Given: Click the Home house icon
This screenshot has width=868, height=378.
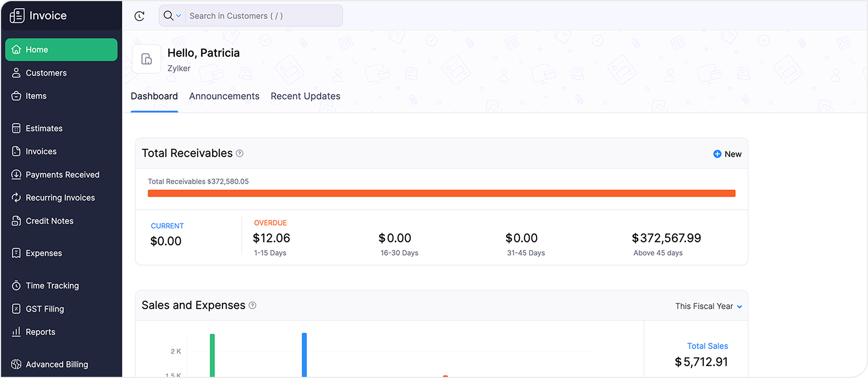Looking at the screenshot, I should [16, 49].
